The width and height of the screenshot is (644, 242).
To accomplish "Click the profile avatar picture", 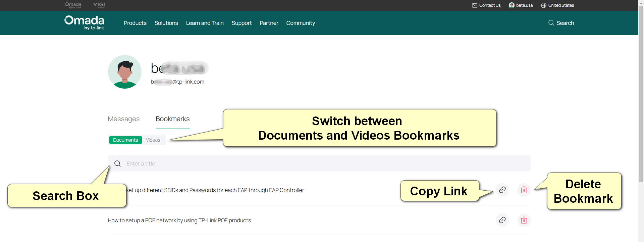I will coord(125,72).
